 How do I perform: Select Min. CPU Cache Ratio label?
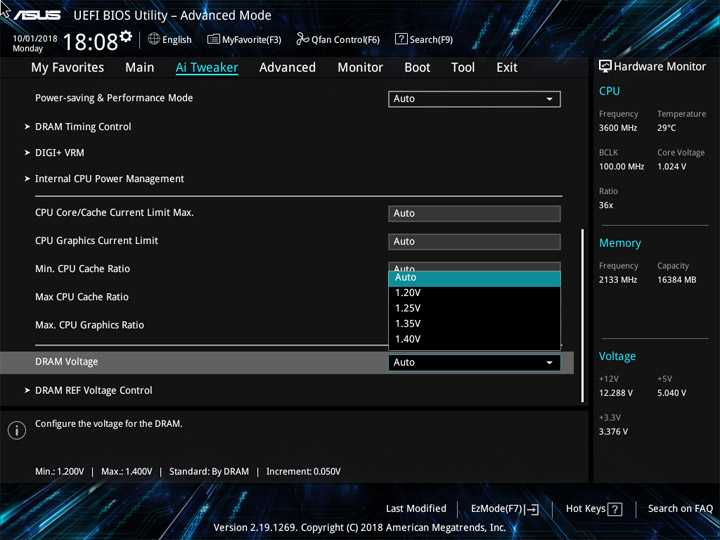coord(83,269)
